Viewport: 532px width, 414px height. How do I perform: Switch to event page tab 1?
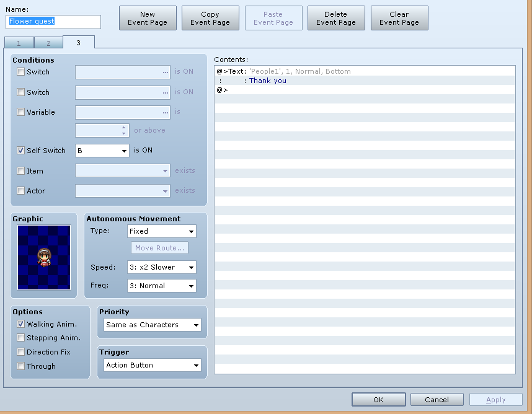[19, 43]
